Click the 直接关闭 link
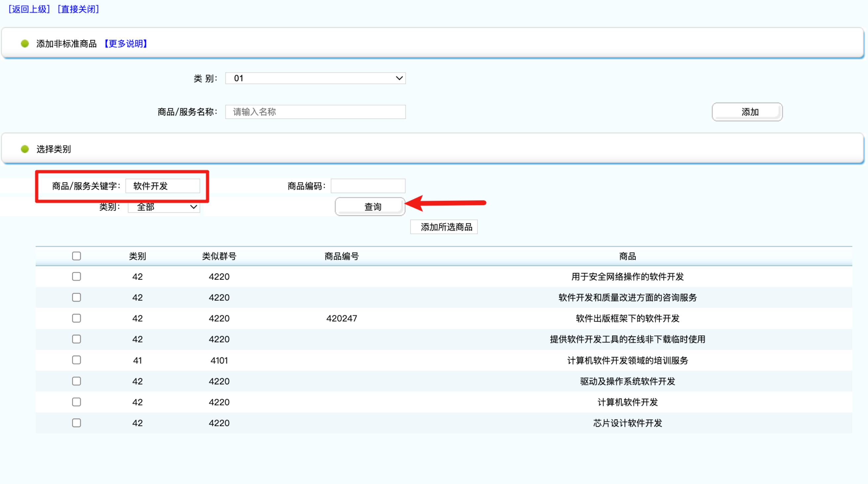 [x=78, y=9]
